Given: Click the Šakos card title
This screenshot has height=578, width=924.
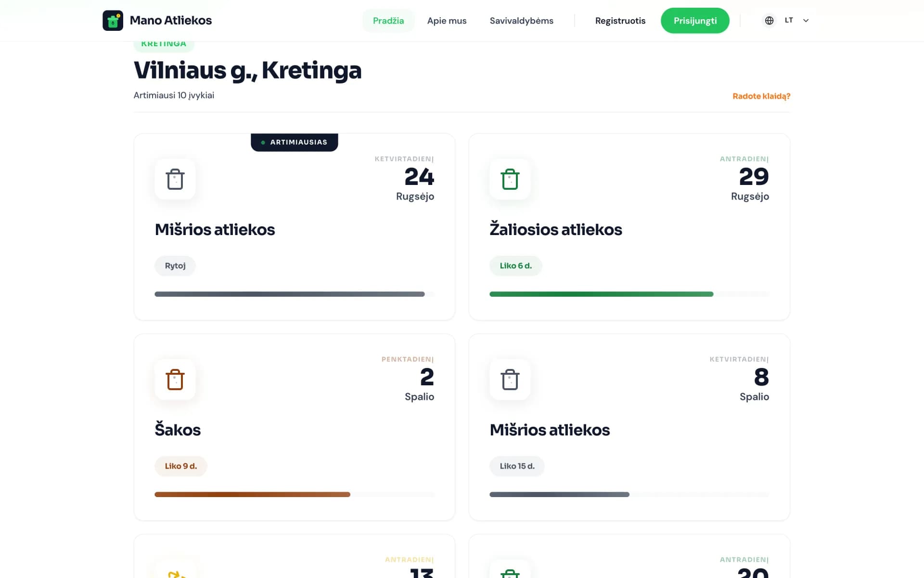Looking at the screenshot, I should (x=178, y=430).
